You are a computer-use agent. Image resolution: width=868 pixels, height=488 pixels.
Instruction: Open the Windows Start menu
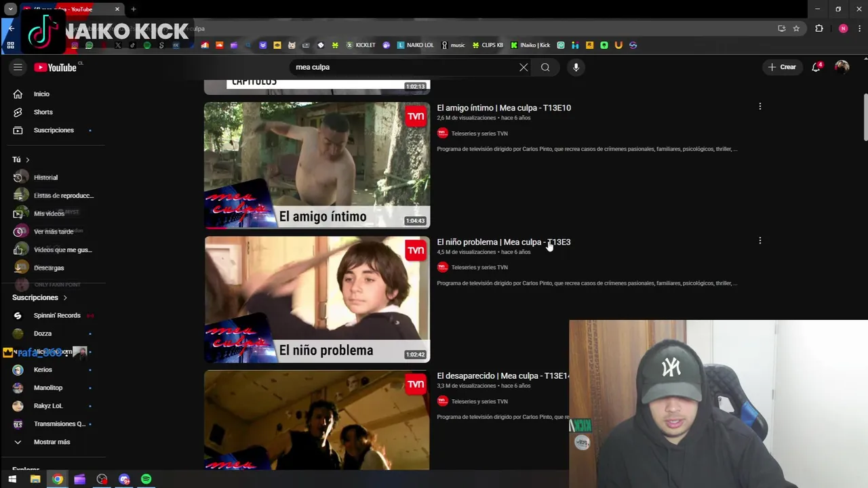tap(12, 479)
